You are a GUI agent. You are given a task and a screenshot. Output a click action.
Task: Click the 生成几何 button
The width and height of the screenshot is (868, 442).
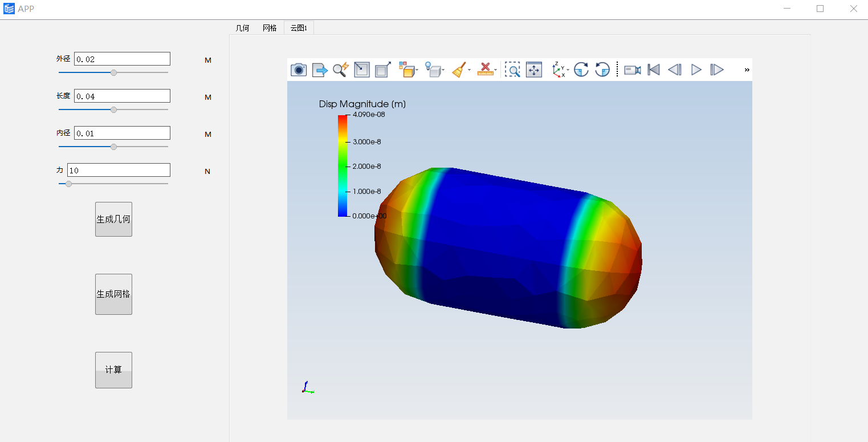[x=113, y=219]
